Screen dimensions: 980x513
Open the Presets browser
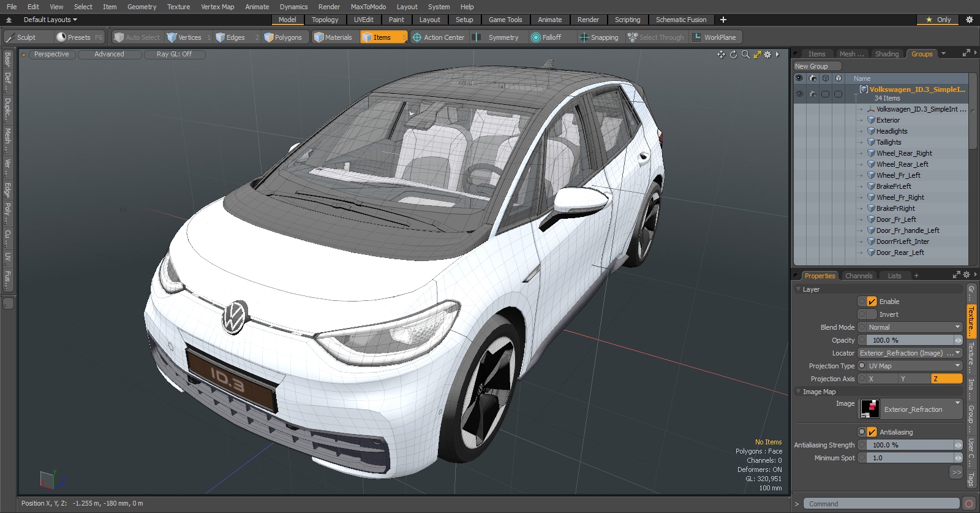point(80,37)
